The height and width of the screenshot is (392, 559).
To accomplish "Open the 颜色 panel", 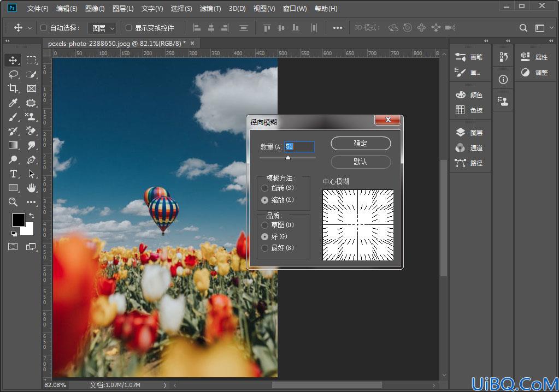I will pyautogui.click(x=469, y=94).
